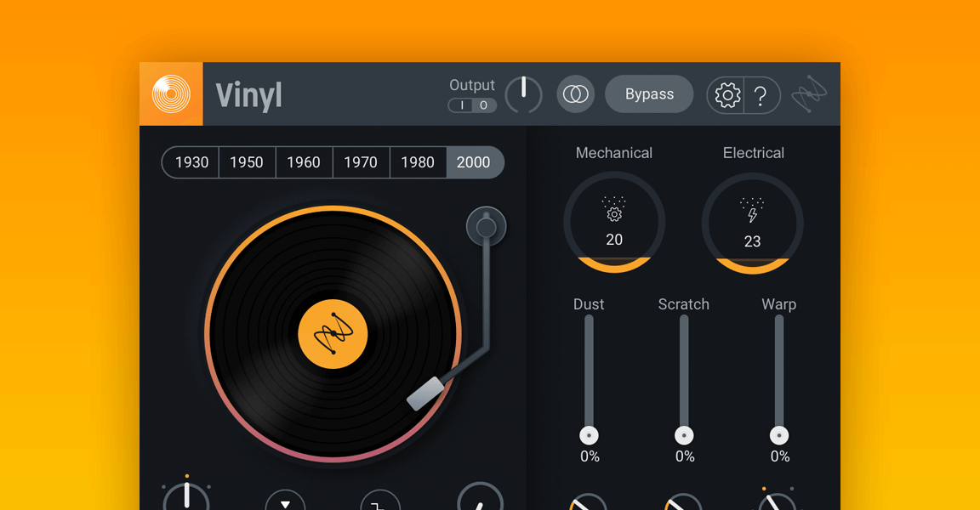Click the Mechanical value 20
Image resolution: width=980 pixels, height=510 pixels.
pyautogui.click(x=613, y=240)
